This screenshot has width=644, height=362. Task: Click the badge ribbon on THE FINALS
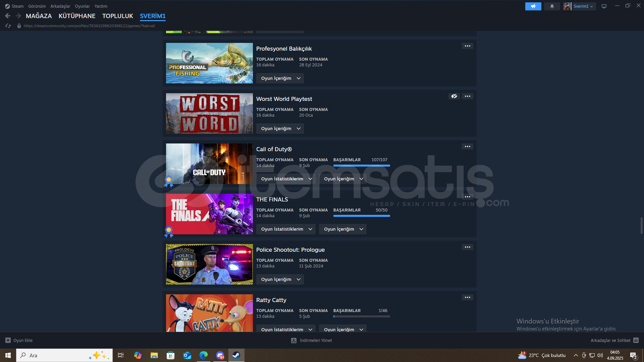[169, 232]
